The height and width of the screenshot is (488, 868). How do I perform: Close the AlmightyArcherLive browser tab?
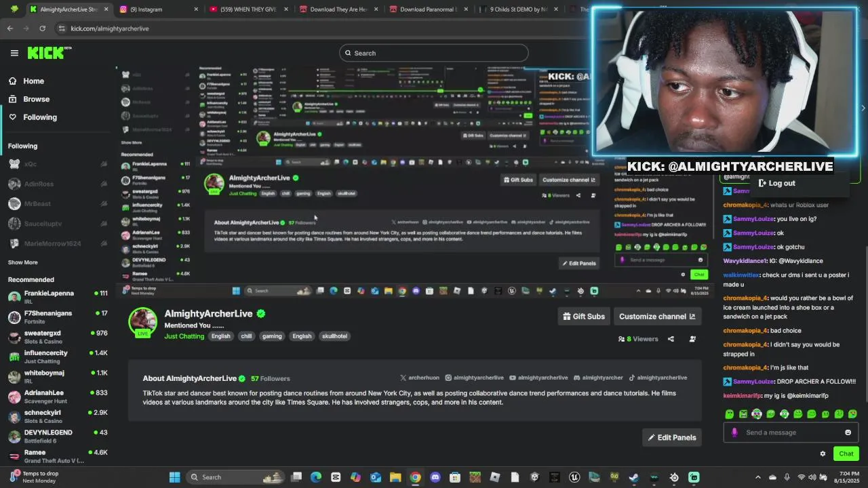[x=106, y=9]
